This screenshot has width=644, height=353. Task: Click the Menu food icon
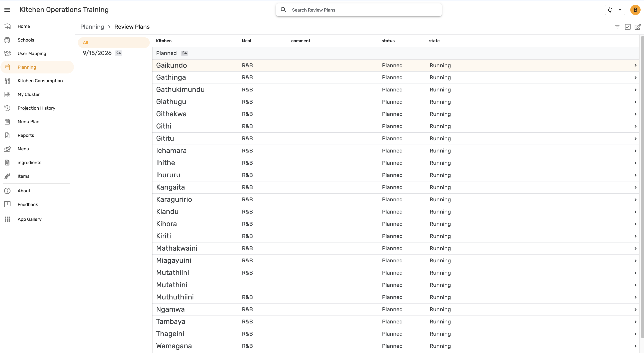tap(7, 149)
